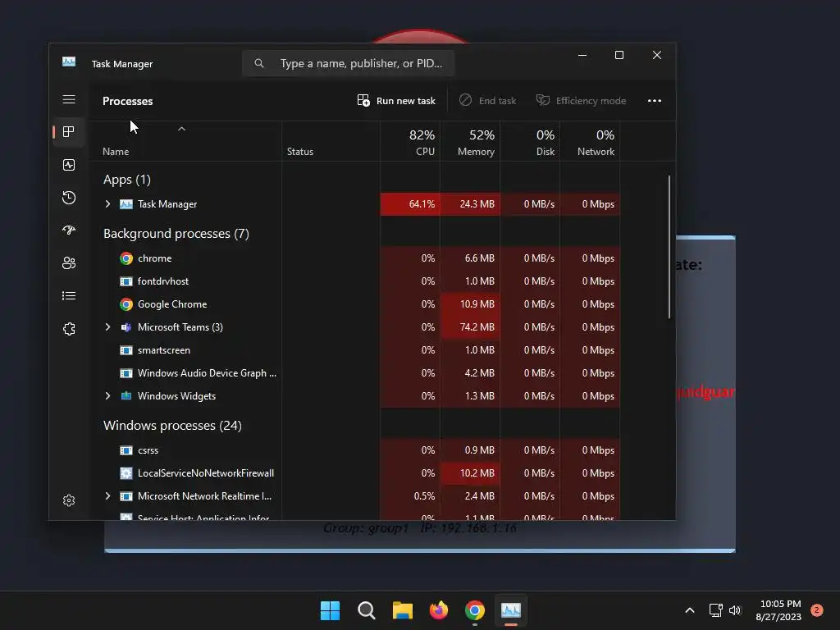The height and width of the screenshot is (630, 840).
Task: Open Windows Start menu on taskbar
Action: tap(330, 610)
